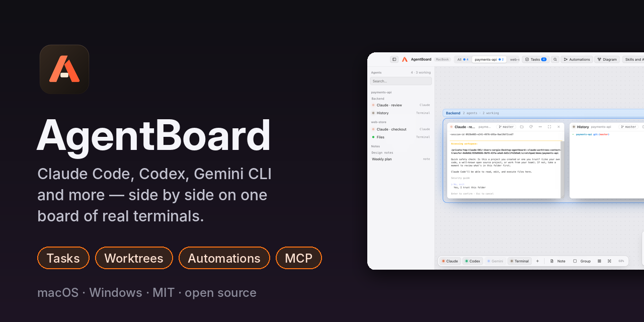Click the AgentBoard app logo icon

[64, 69]
